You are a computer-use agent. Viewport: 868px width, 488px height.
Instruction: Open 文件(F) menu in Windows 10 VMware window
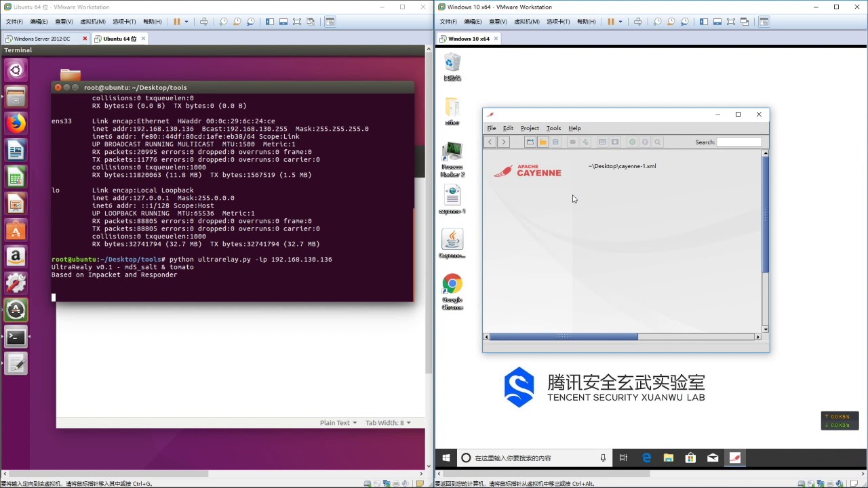click(448, 22)
